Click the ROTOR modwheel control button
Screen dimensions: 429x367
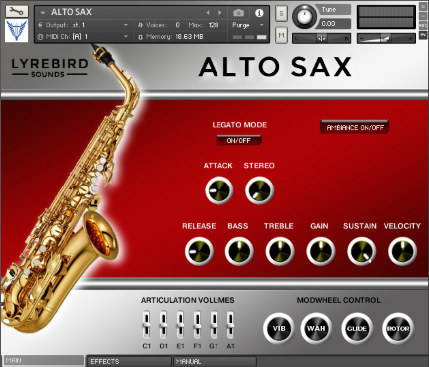tap(398, 329)
